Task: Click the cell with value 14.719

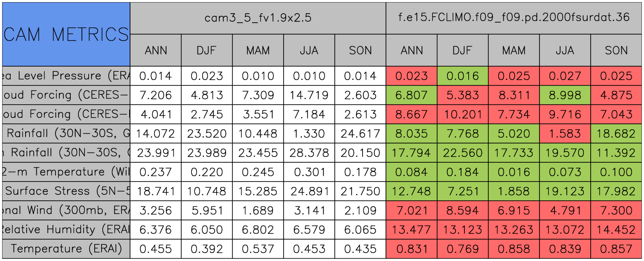Action: [x=309, y=95]
